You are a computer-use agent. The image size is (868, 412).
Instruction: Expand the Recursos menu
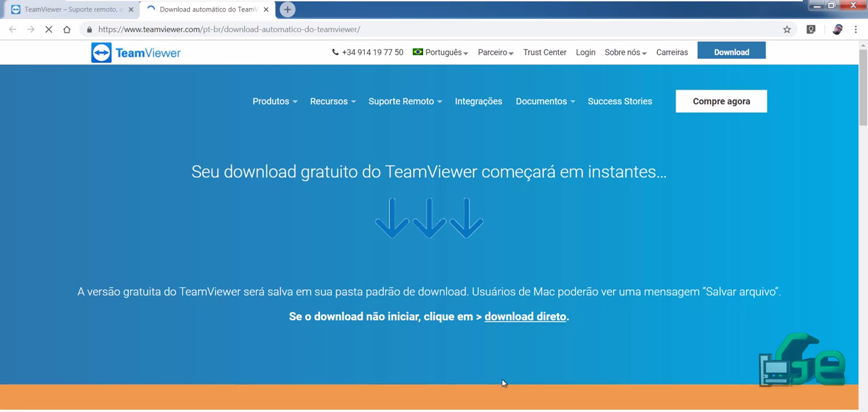tap(333, 101)
